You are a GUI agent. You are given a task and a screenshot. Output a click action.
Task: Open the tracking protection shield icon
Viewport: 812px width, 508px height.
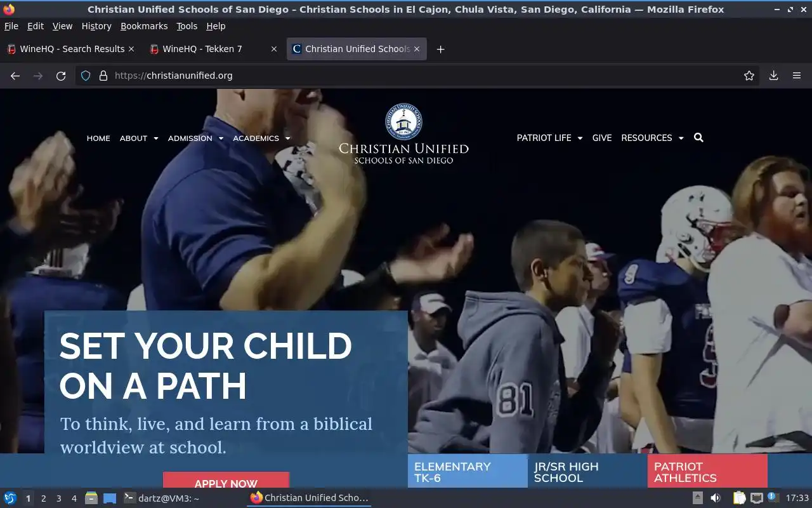86,76
